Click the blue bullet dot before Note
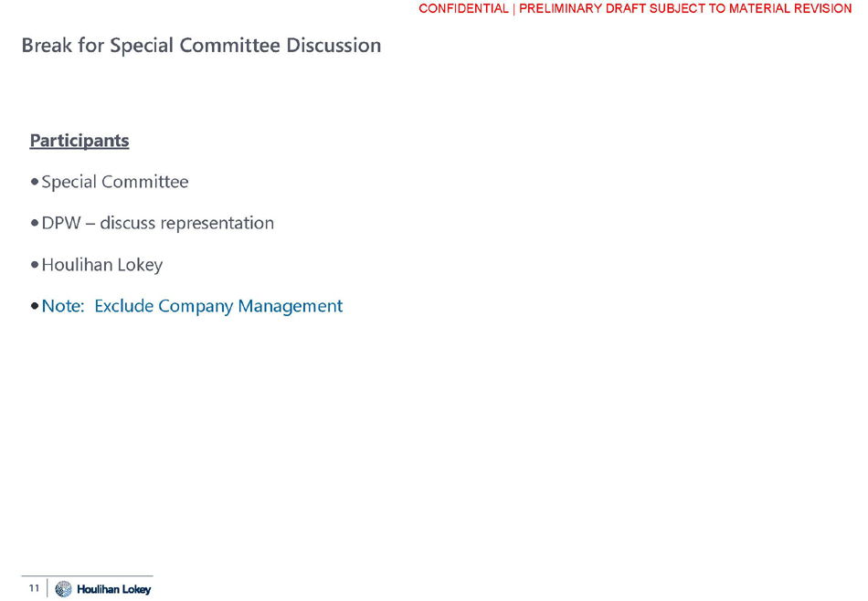Screen dimensions: 868x601 [35, 307]
